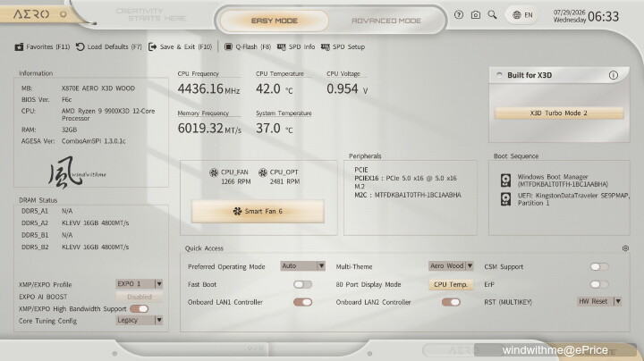
Task: Click the CPU_FAN fan icon
Action: [x=214, y=172]
